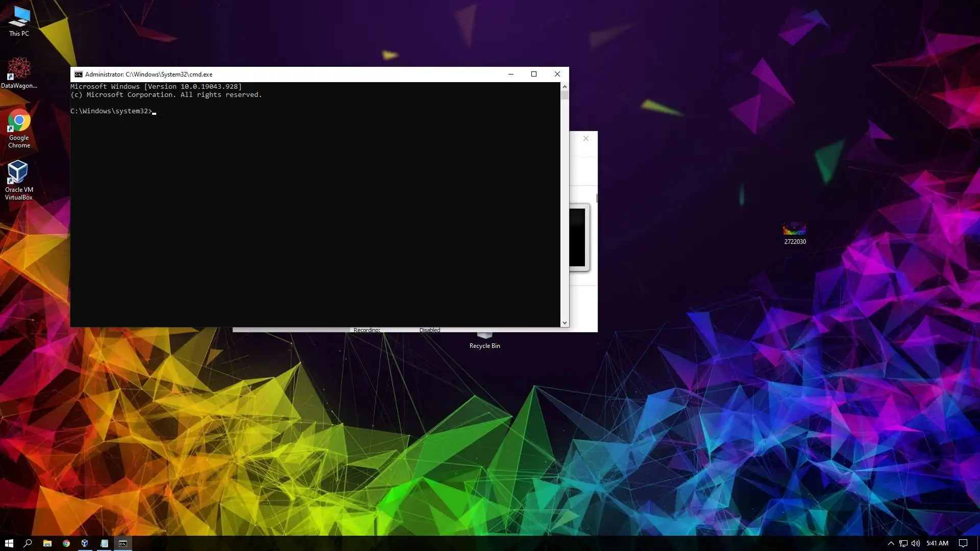This screenshot has height=551, width=980.
Task: Open taskbar search magnifier
Action: [x=28, y=543]
